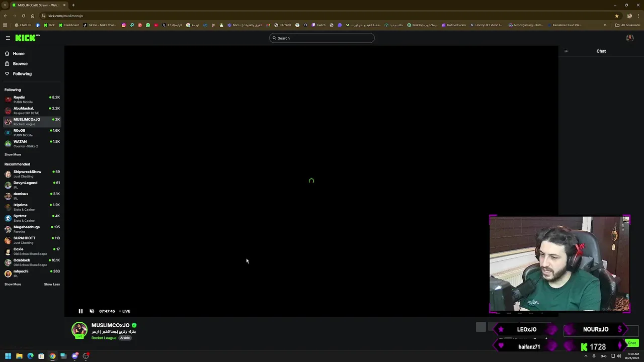Jump to LIVE in the player
644x362 pixels.
point(125,311)
